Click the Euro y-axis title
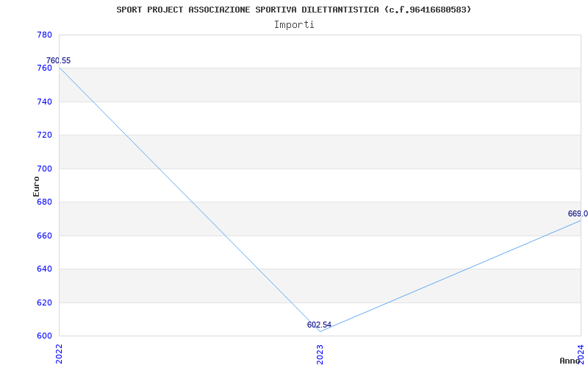Viewport: 588px width, 368px height. coord(36,186)
